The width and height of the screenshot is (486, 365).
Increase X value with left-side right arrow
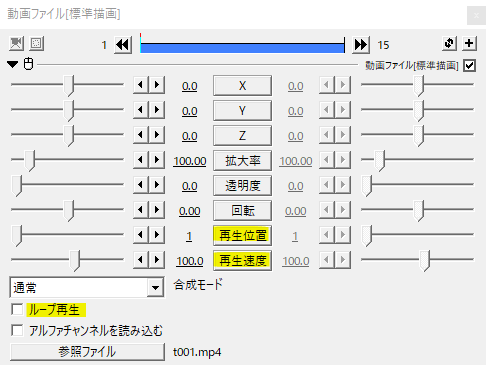157,85
